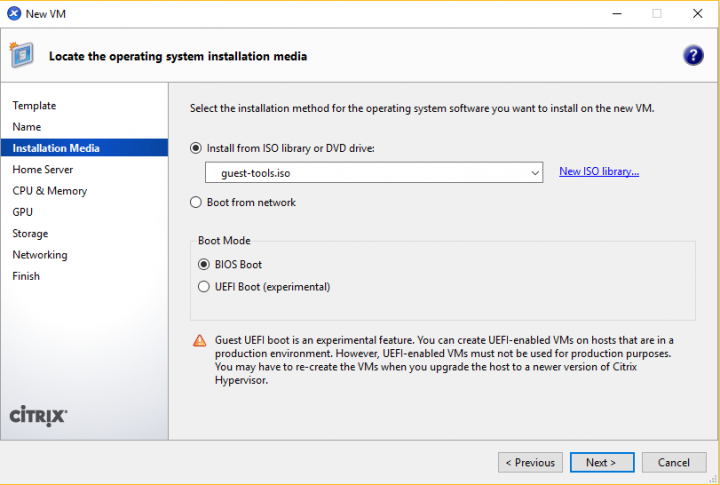Viewport: 720px width, 485px height.
Task: Open the guest-tools.iso dropdown
Action: point(536,173)
